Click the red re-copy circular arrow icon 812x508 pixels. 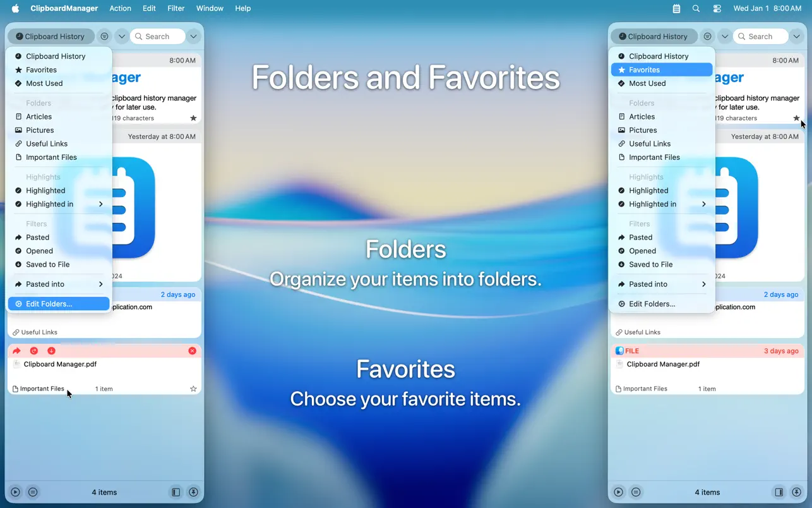click(x=34, y=351)
